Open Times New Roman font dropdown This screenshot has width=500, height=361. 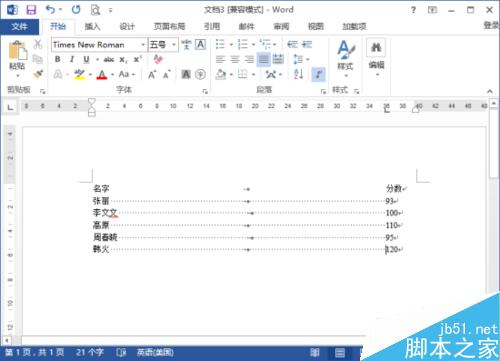click(x=143, y=45)
